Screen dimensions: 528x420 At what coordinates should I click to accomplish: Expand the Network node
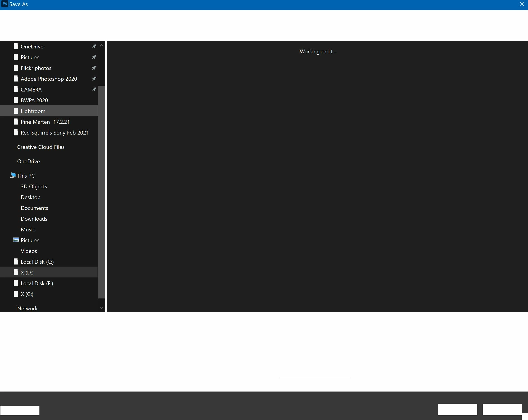[x=27, y=308]
